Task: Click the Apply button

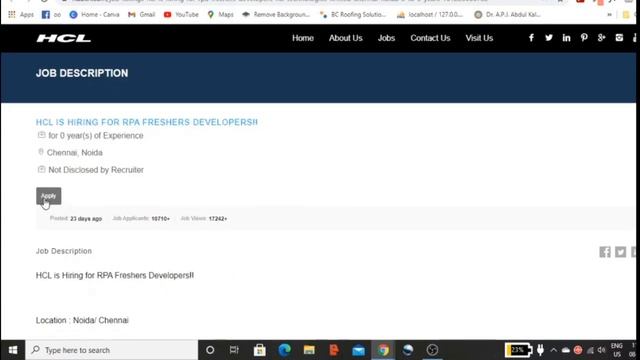Action: (49, 196)
